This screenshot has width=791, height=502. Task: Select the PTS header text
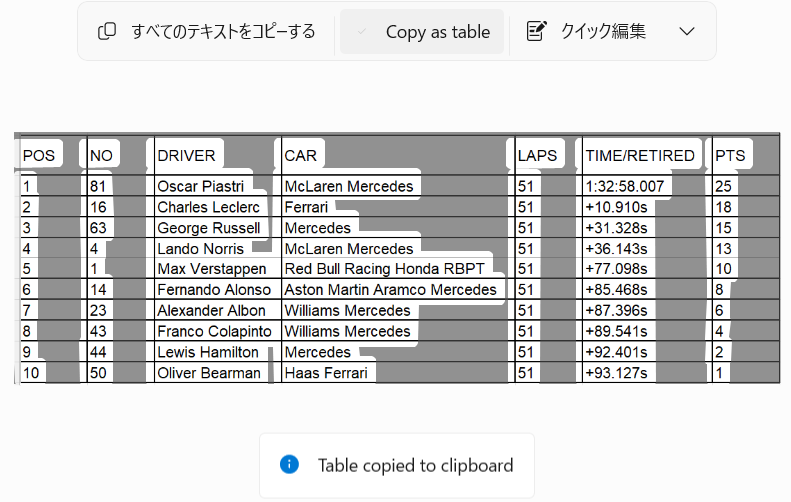(730, 155)
